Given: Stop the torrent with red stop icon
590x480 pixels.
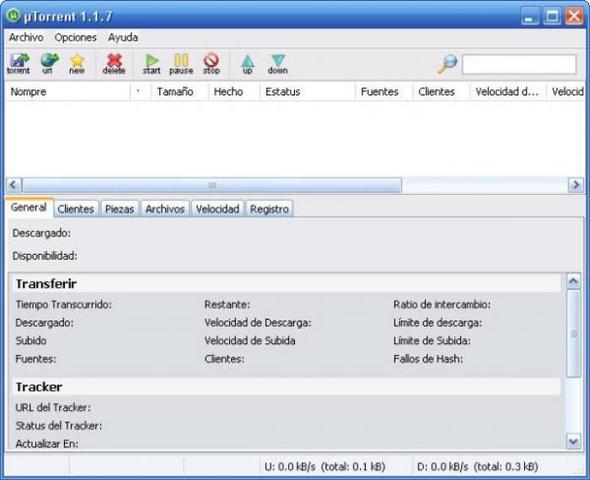Looking at the screenshot, I should 211,64.
